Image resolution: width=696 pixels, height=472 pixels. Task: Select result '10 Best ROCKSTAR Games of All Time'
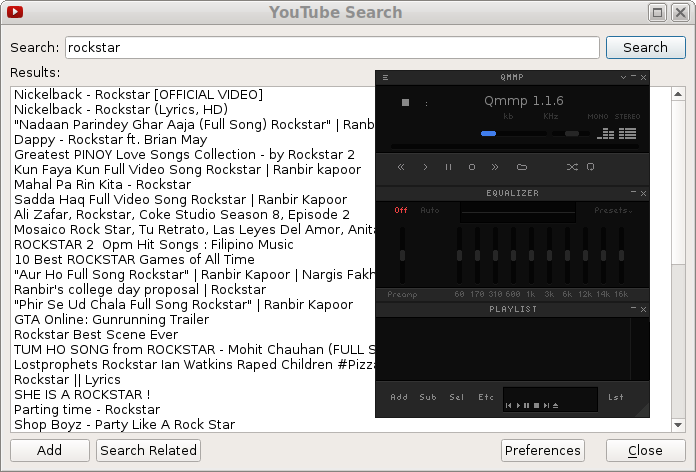[134, 259]
